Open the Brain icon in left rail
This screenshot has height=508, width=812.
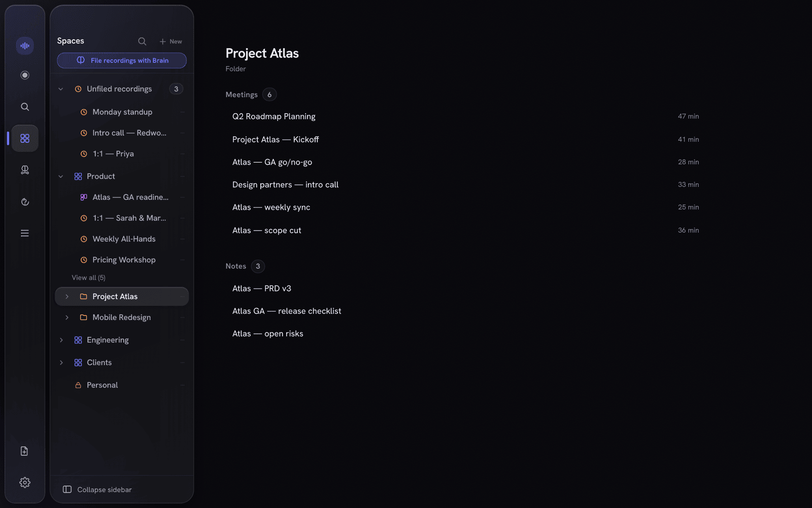[25, 170]
